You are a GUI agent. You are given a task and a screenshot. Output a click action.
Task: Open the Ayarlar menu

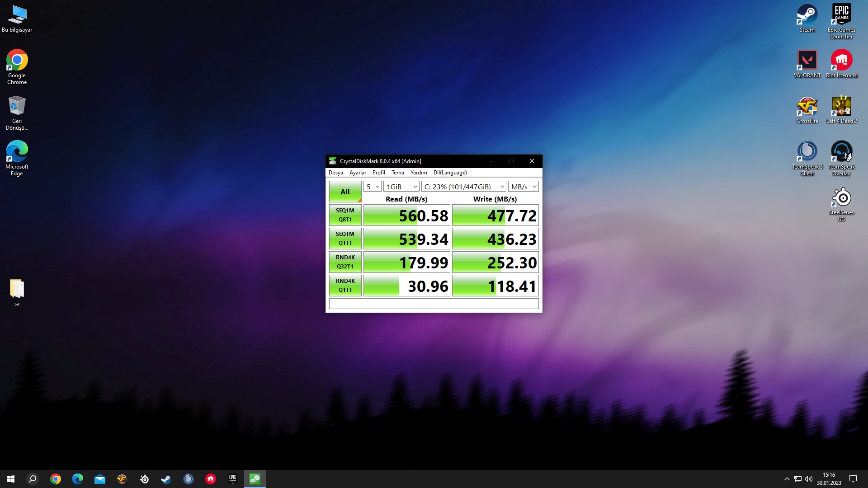(x=358, y=173)
